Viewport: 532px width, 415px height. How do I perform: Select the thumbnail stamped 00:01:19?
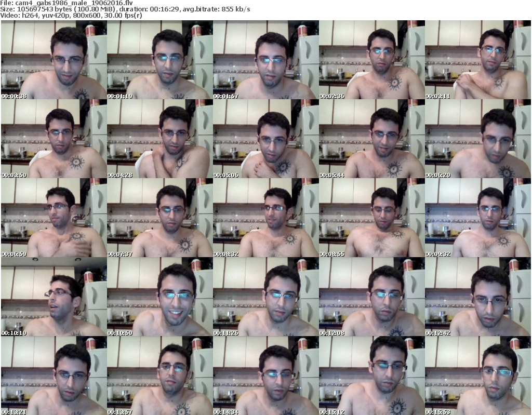pos(160,60)
